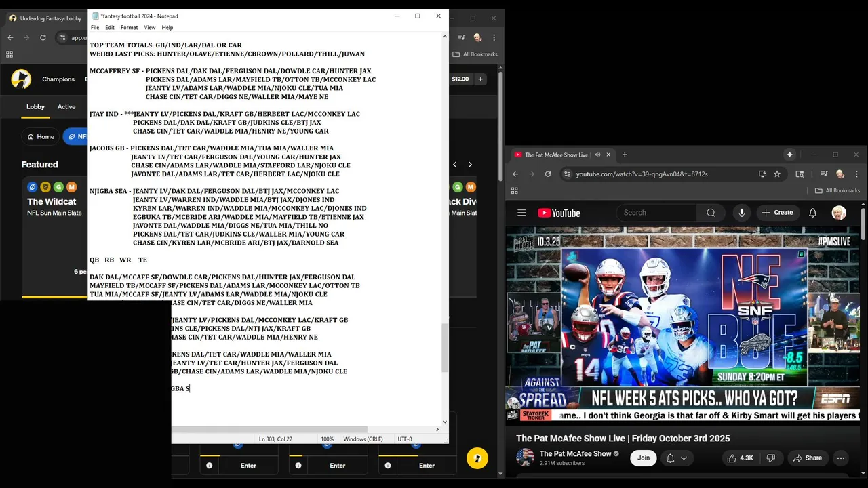Open YouTube account avatar menu
868x488 pixels.
pyautogui.click(x=839, y=213)
